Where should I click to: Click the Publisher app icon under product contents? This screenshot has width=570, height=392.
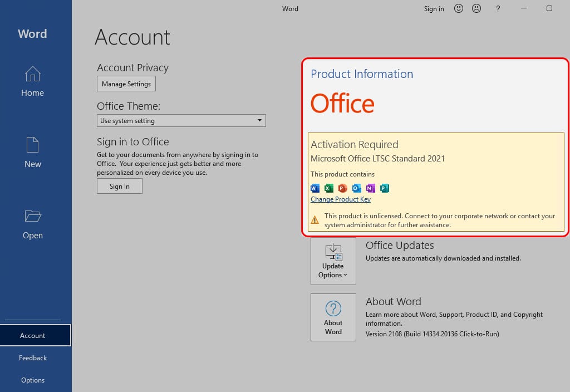pyautogui.click(x=384, y=188)
